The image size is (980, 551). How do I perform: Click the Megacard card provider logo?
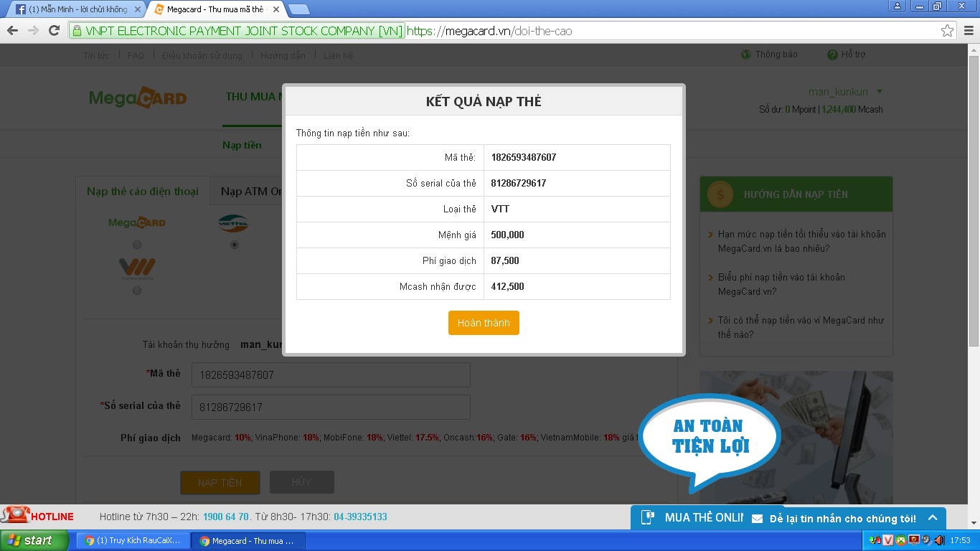coord(137,222)
